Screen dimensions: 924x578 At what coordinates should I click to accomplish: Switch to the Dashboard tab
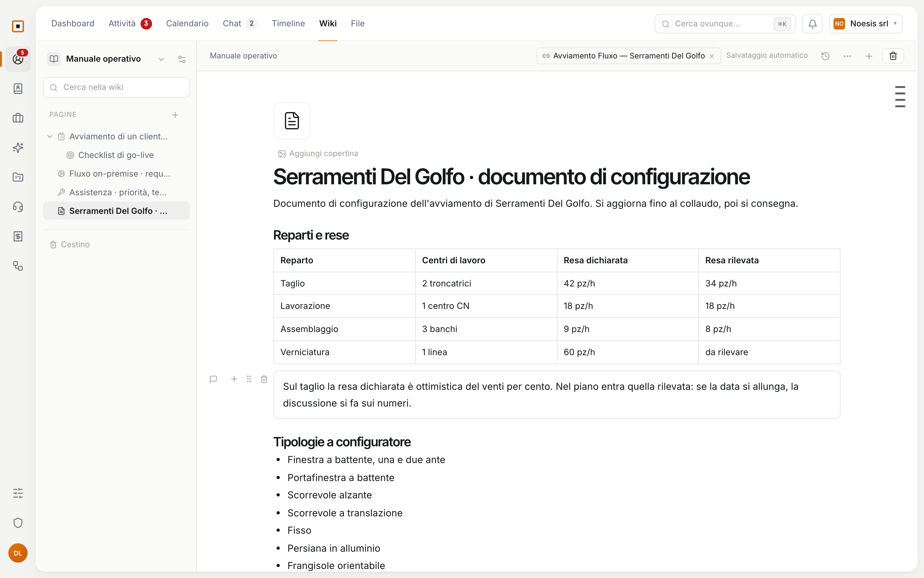73,24
